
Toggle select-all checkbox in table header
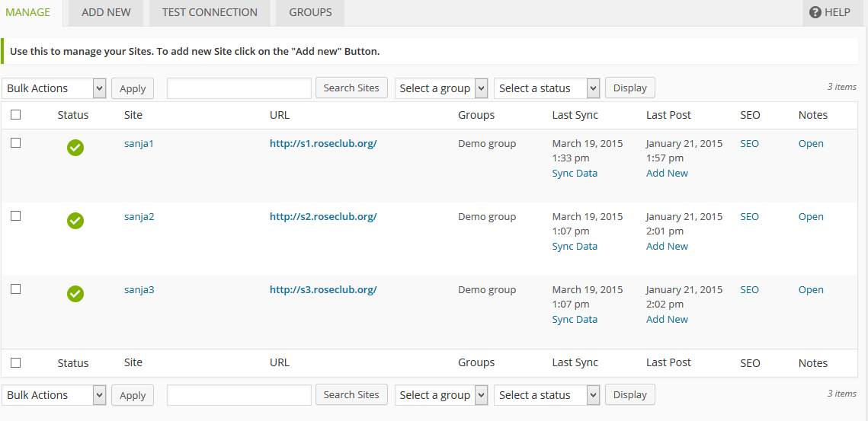point(16,114)
